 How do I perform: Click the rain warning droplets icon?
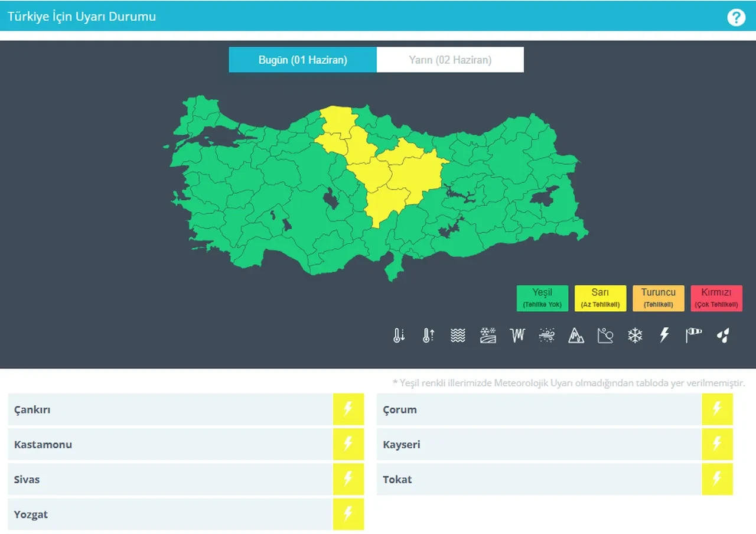[723, 335]
